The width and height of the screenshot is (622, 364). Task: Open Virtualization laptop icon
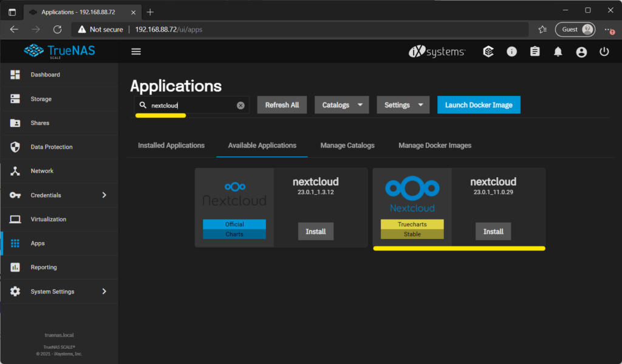pos(15,219)
